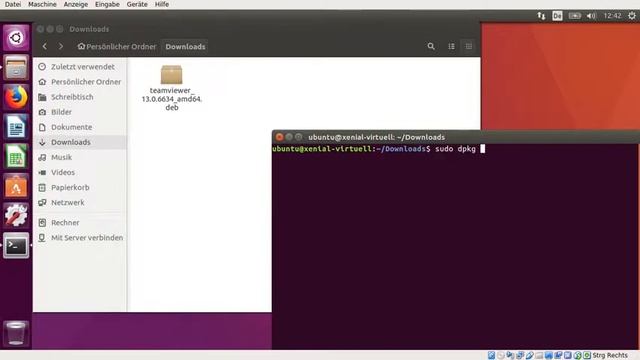Open the Datei menu
Image resolution: width=640 pixels, height=360 pixels.
13,4
